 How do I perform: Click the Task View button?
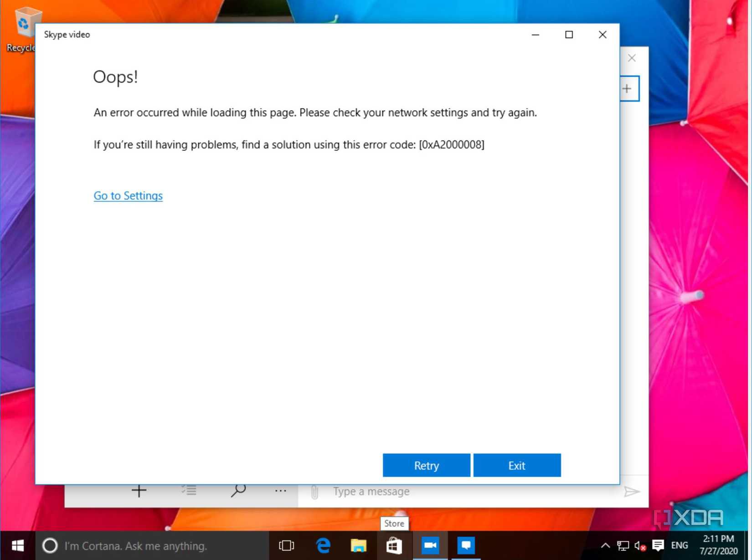point(287,545)
